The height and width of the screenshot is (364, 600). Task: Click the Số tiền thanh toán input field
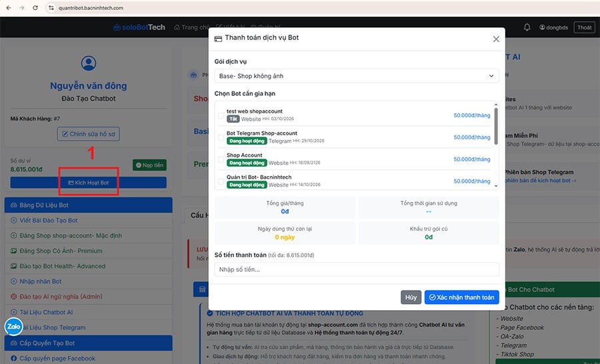[357, 269]
